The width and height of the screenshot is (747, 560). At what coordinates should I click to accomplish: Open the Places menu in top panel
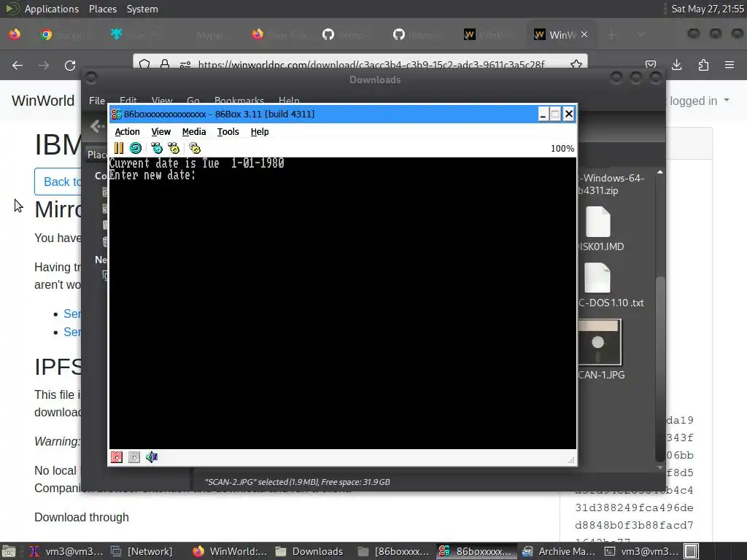tap(103, 9)
